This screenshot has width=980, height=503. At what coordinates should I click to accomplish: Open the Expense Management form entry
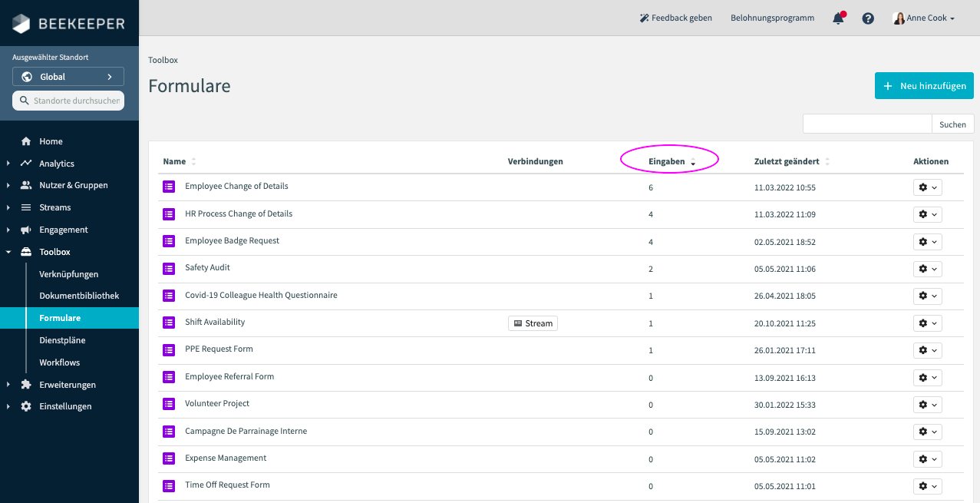(226, 458)
